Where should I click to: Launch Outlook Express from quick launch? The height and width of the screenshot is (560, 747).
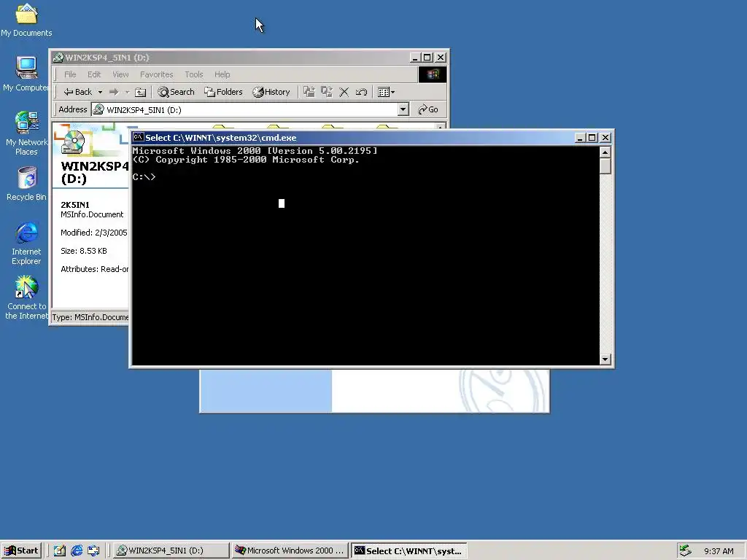(x=93, y=551)
